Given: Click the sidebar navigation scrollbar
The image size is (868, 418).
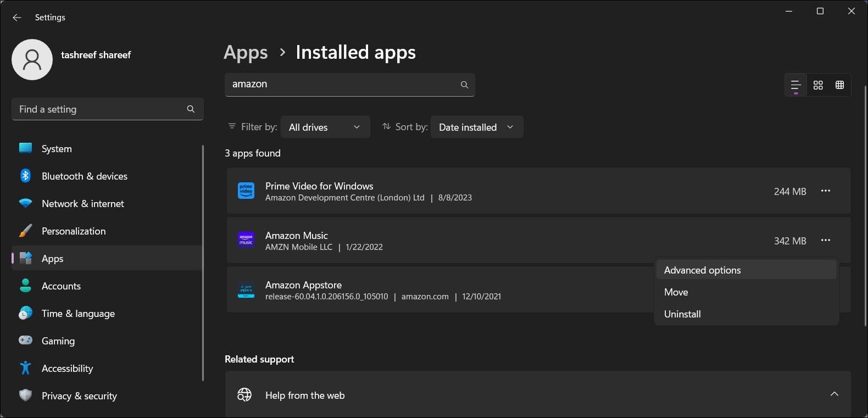Looking at the screenshot, I should (203, 263).
